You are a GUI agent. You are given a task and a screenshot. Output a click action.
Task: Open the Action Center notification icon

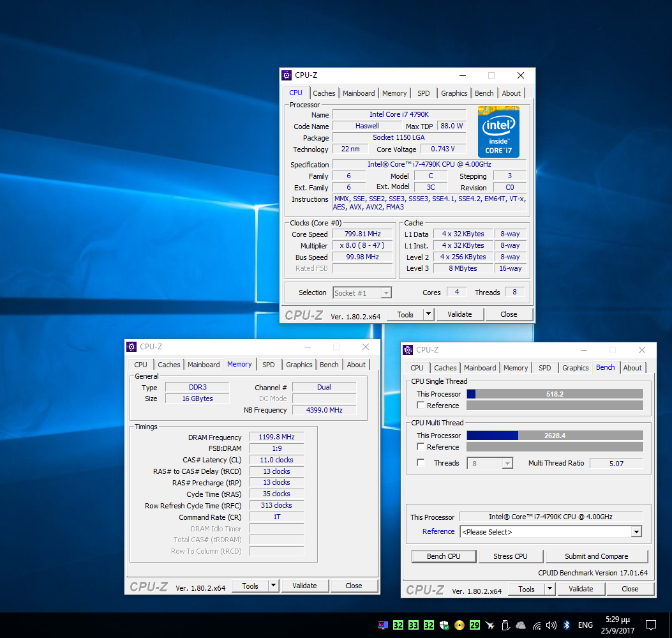(x=650, y=625)
